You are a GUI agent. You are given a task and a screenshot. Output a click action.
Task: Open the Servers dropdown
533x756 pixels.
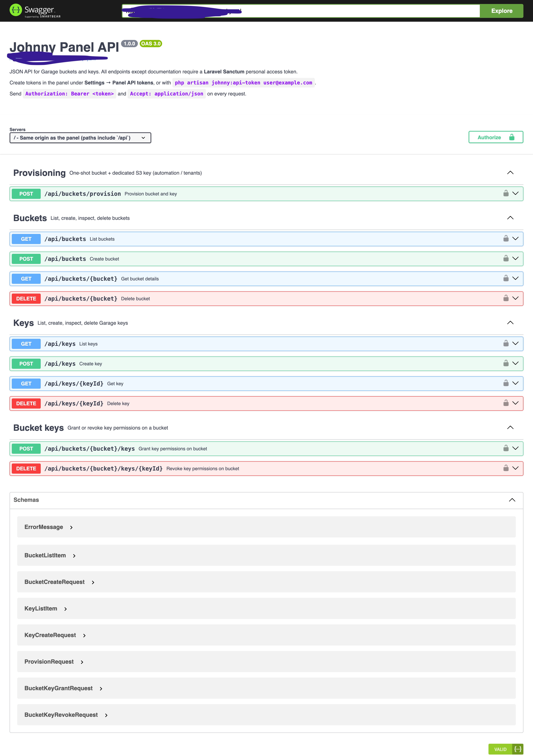[81, 138]
